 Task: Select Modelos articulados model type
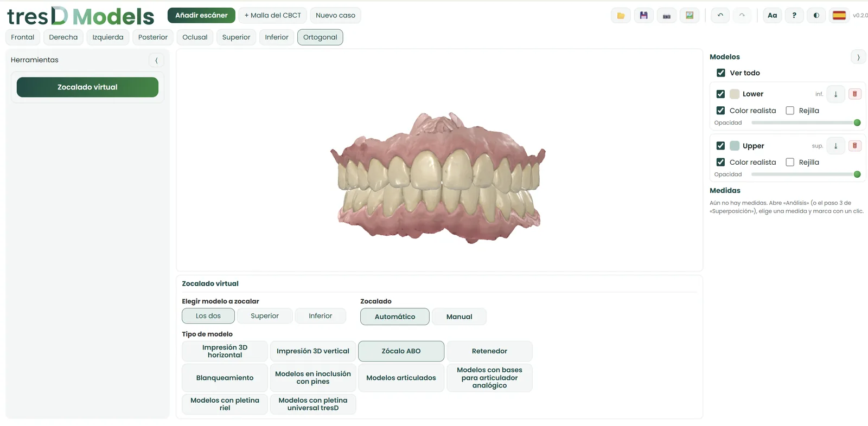[401, 378]
